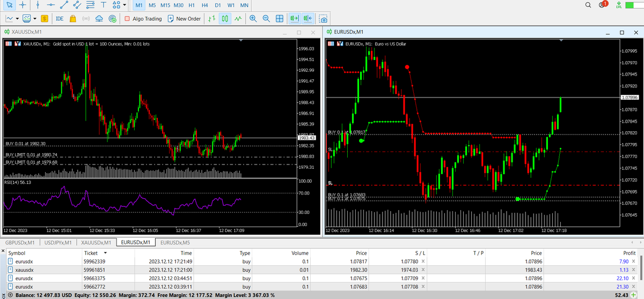Screen dimensions: 644x299
Task: Switch to USDJPYx,M1 chart tab
Action: point(57,243)
